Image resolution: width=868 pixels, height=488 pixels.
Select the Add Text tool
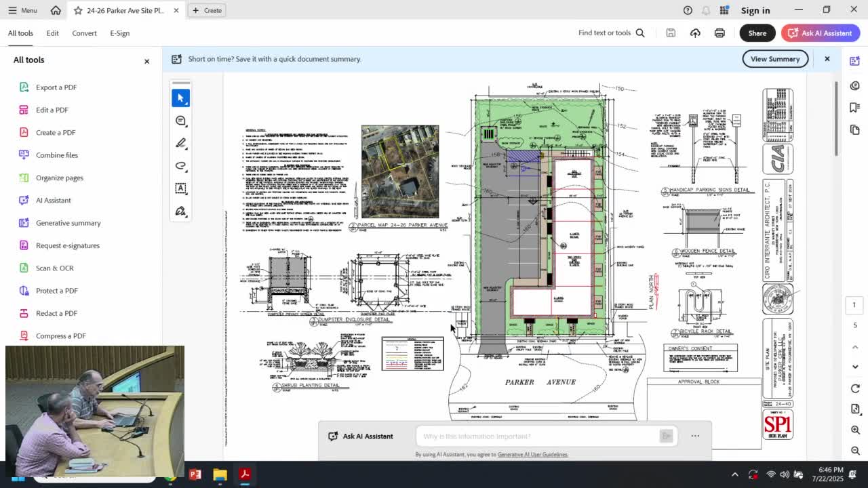[x=180, y=188]
